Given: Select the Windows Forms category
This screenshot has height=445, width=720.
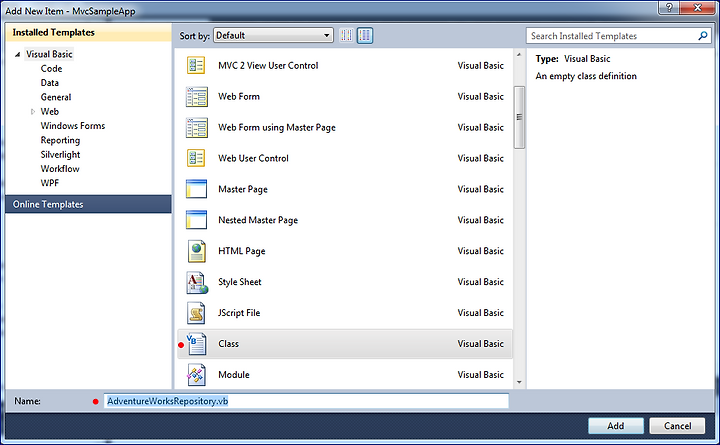Looking at the screenshot, I should click(x=73, y=125).
